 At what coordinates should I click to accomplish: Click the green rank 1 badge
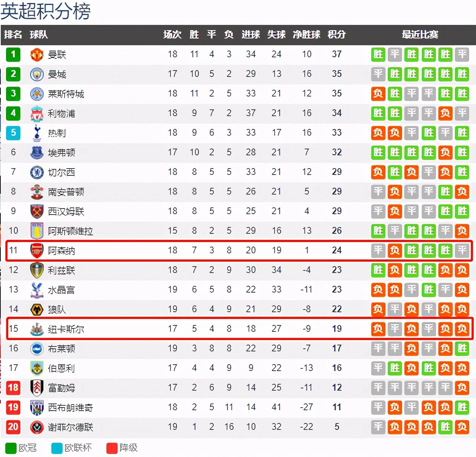[x=13, y=54]
